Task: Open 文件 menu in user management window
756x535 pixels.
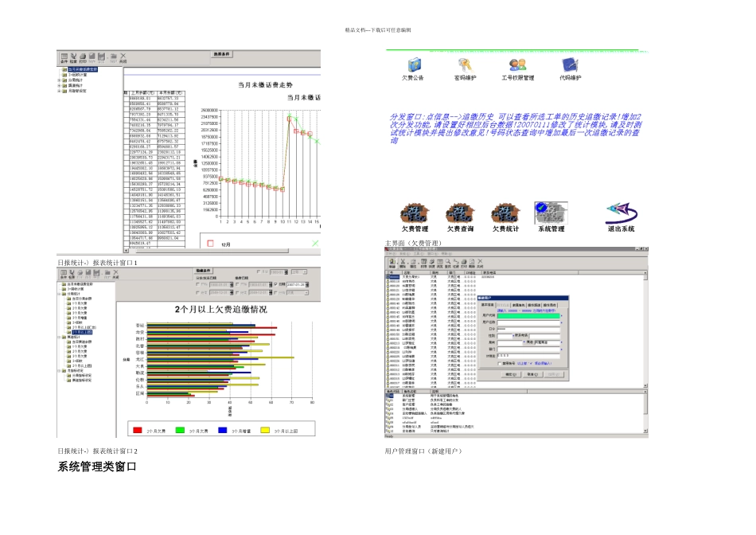Action: pos(391,254)
